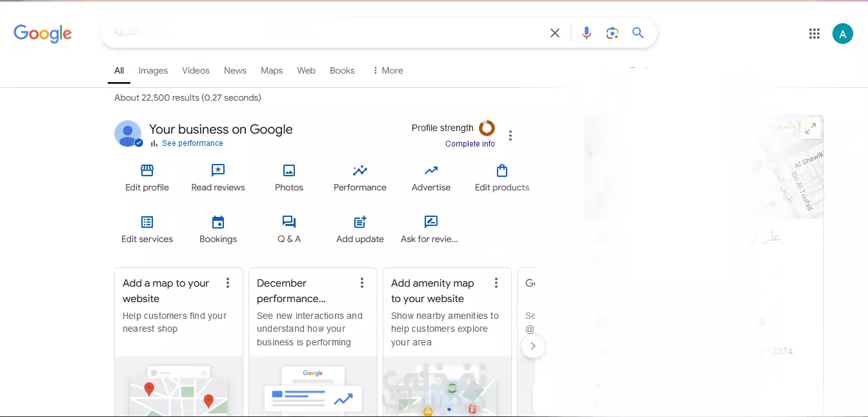This screenshot has height=417, width=868.
Task: Switch to the Maps tab
Action: coord(272,70)
